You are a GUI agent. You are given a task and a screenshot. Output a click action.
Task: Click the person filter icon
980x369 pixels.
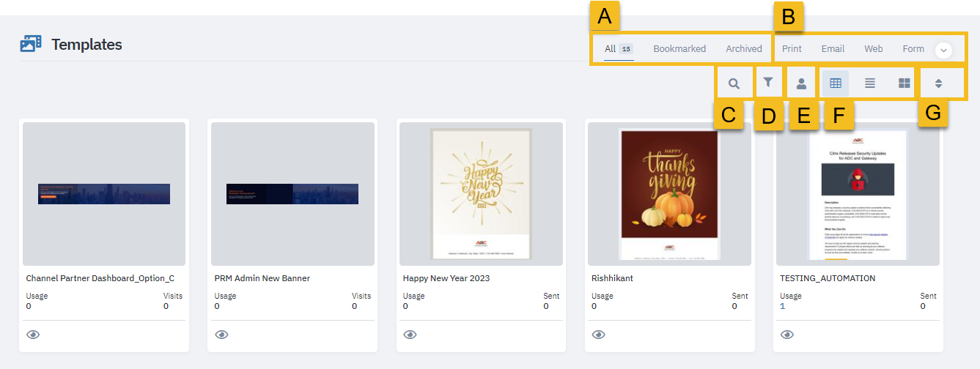click(801, 83)
